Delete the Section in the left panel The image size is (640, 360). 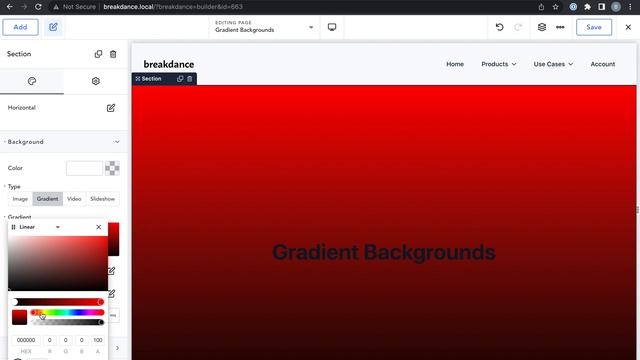coord(113,54)
